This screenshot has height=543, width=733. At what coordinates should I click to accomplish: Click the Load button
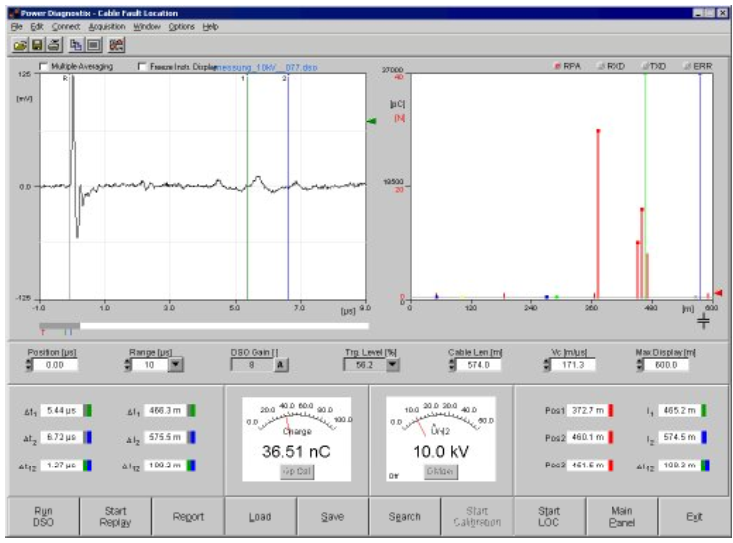[x=260, y=516]
